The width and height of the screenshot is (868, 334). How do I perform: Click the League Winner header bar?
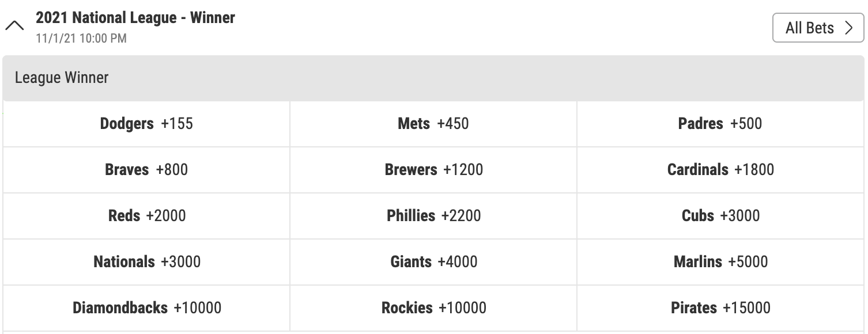tap(433, 78)
